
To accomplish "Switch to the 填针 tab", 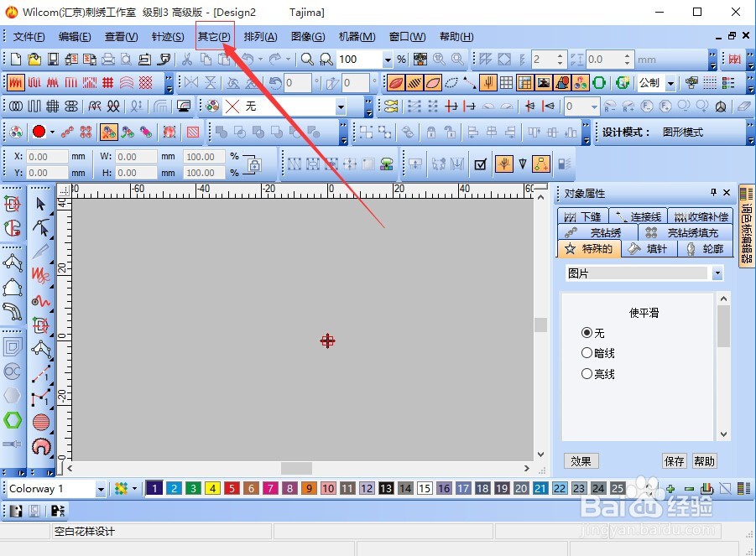I will [x=649, y=248].
